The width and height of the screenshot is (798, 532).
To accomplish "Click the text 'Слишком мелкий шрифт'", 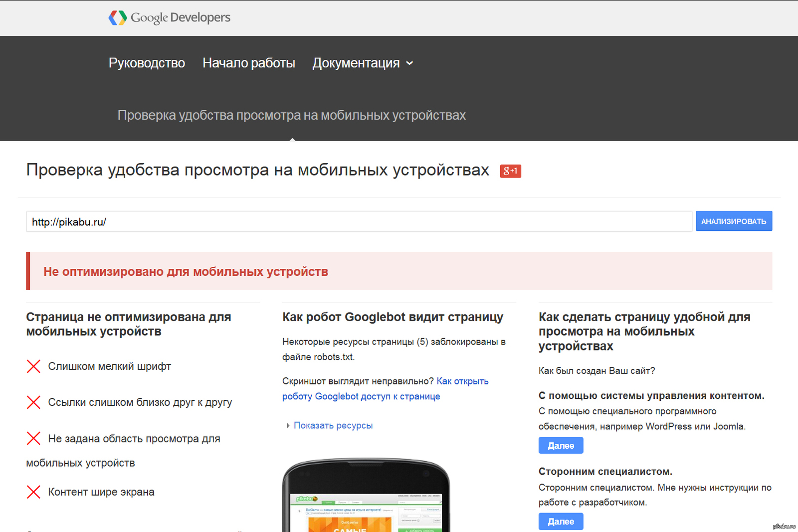I will pos(110,366).
